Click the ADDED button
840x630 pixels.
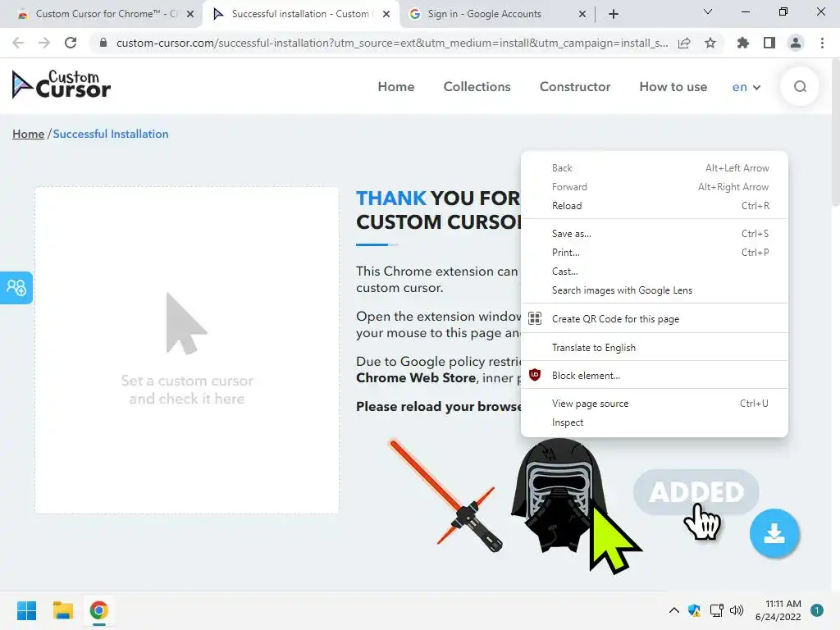click(696, 492)
